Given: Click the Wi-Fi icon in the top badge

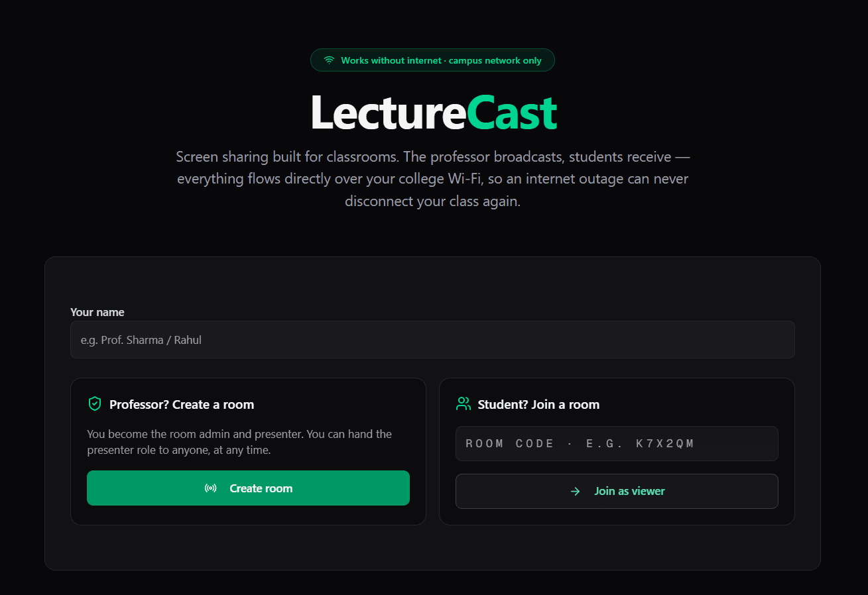Looking at the screenshot, I should point(329,60).
